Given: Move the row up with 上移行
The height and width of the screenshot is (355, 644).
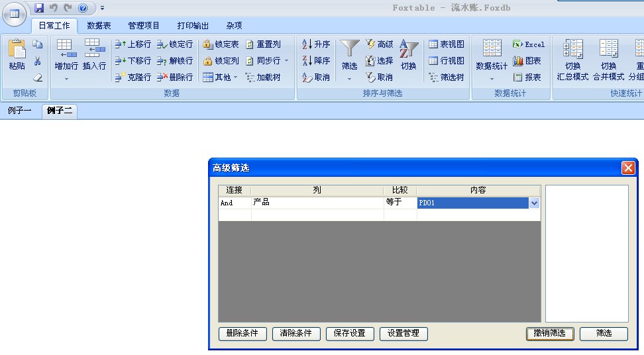Looking at the screenshot, I should click(x=133, y=44).
